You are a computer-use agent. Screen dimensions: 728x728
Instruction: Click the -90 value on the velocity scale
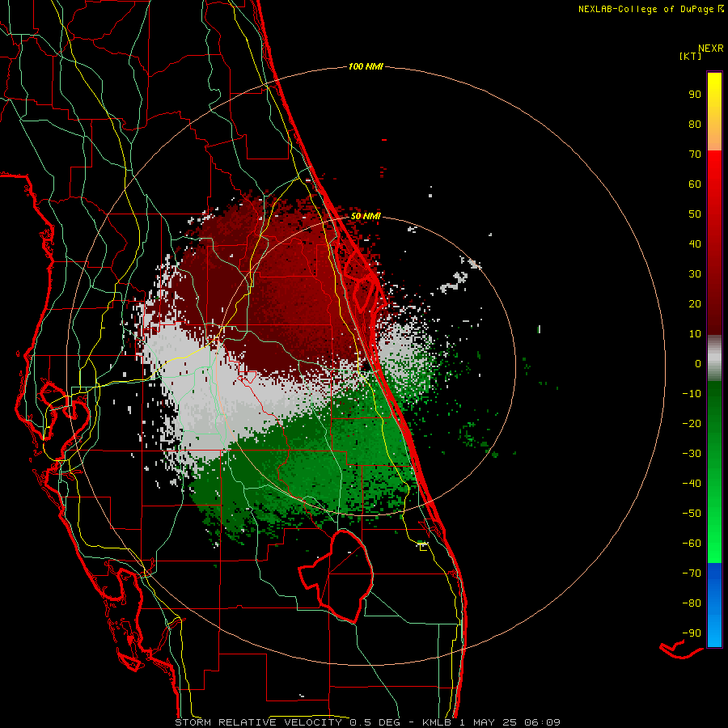click(692, 633)
